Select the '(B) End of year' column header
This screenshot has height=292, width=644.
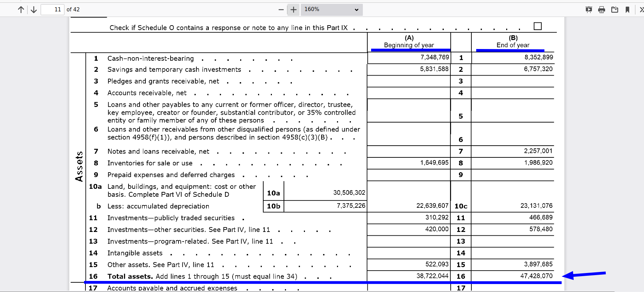pos(513,41)
